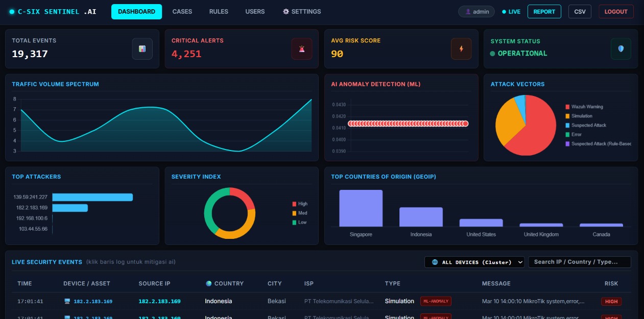The width and height of the screenshot is (644, 319).
Task: Click the System Status shield icon
Action: [621, 49]
